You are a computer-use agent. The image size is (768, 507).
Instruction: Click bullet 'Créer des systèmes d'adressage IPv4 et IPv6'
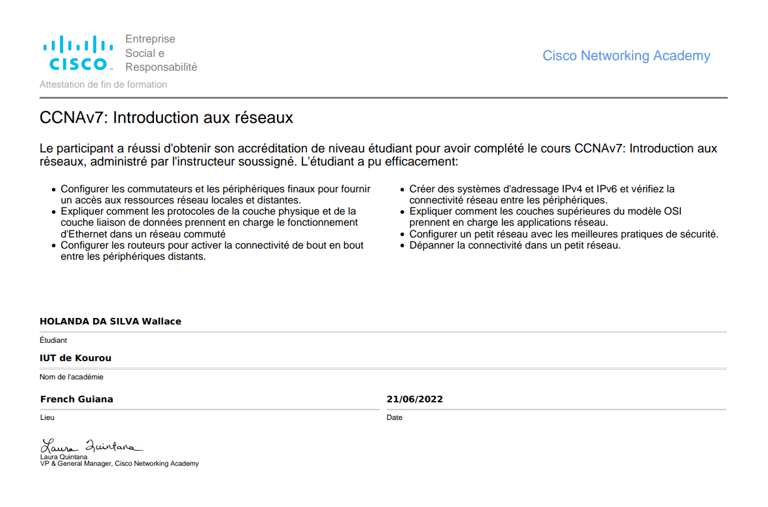[x=542, y=194]
